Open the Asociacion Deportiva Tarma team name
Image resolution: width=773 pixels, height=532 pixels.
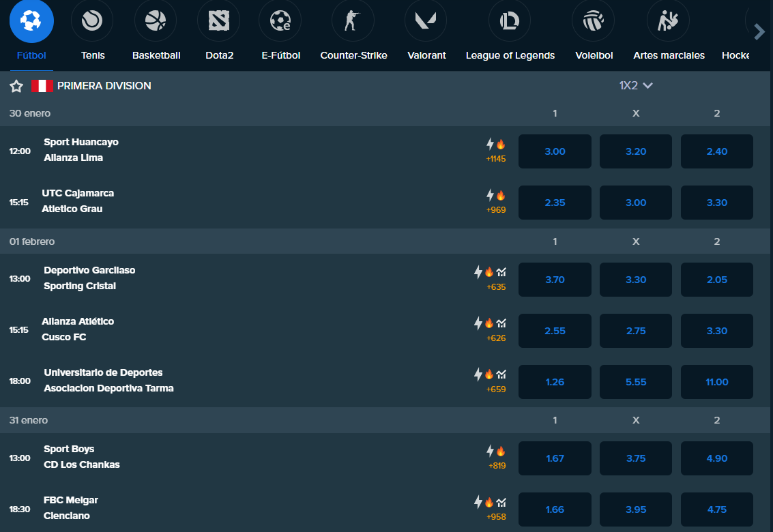[108, 388]
